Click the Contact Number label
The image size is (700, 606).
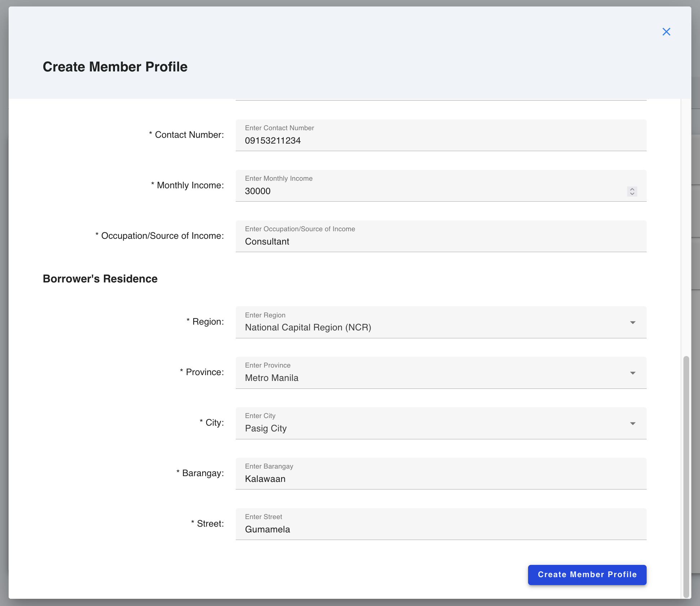tap(186, 135)
